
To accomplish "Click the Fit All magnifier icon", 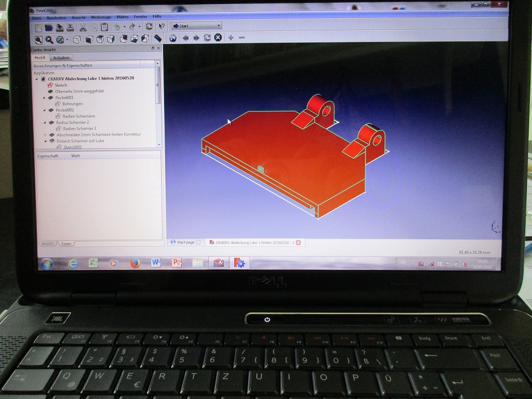I will click(x=39, y=40).
